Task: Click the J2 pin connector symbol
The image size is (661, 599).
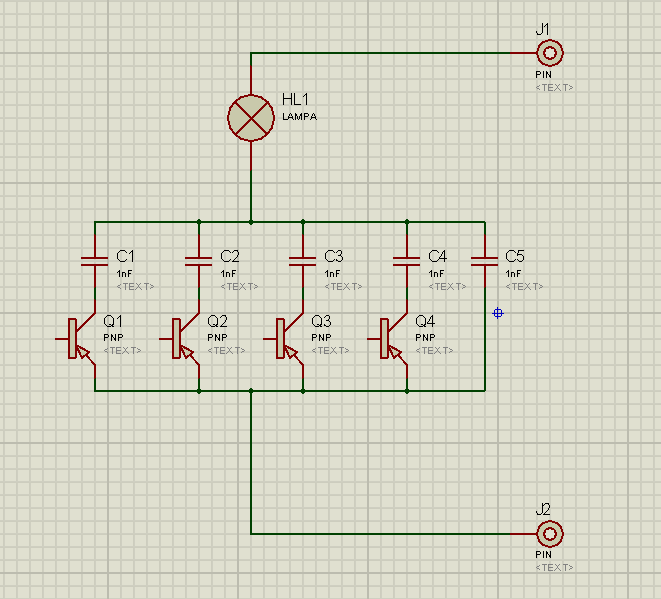Action: (549, 533)
